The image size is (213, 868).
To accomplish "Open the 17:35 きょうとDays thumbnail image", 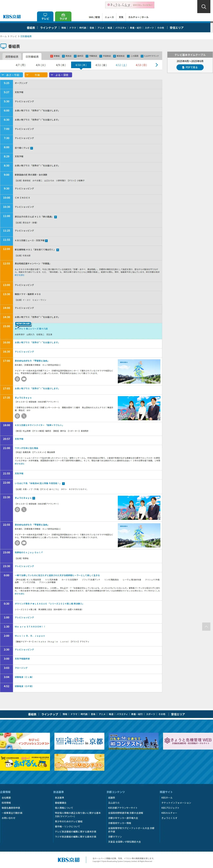I will (x=139, y=408).
